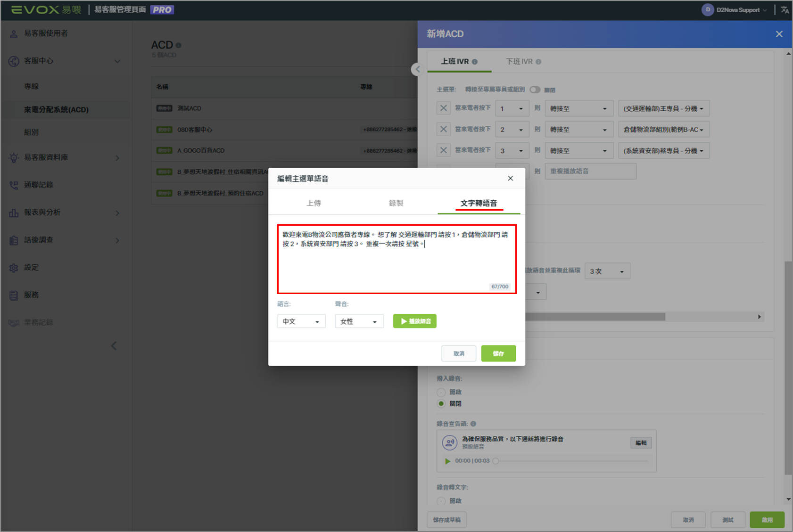Open the 轉接至 action dropdown in row 1
Screen dimensions: 793x532
pyautogui.click(x=579, y=108)
